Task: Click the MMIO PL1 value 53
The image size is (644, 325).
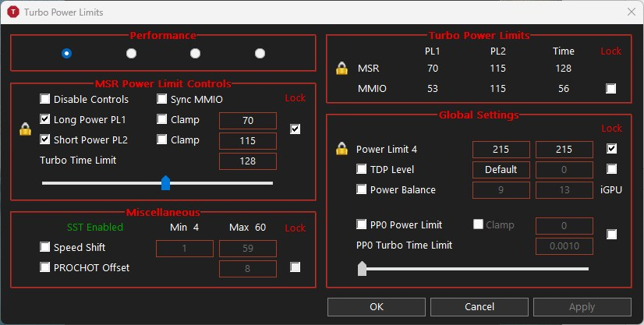Action: pos(433,88)
